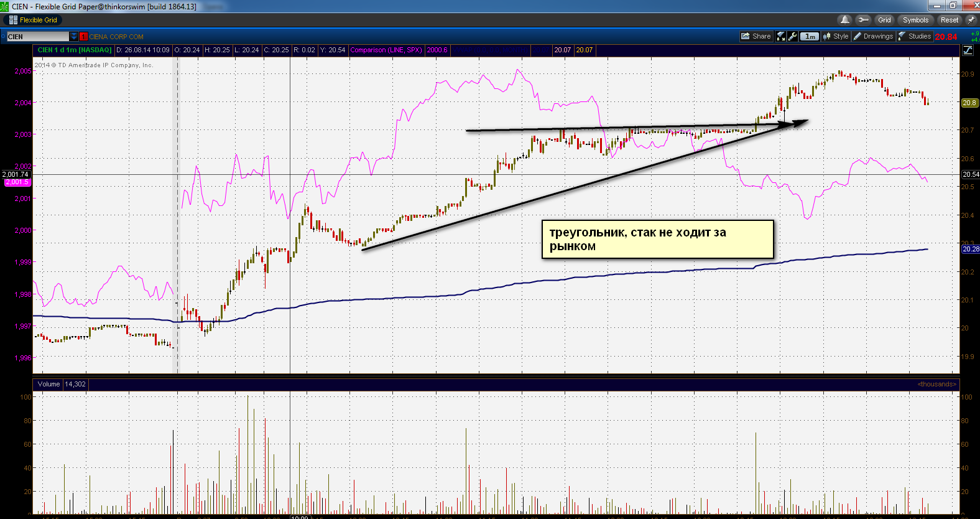The width and height of the screenshot is (980, 519).
Task: Click the Y: 20.54 readout
Action: click(333, 50)
